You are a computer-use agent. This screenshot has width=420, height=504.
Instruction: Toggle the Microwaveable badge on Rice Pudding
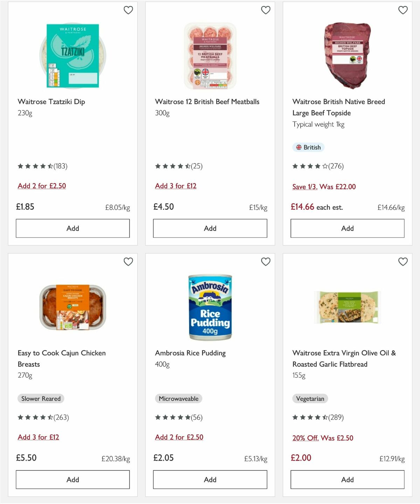coord(179,399)
